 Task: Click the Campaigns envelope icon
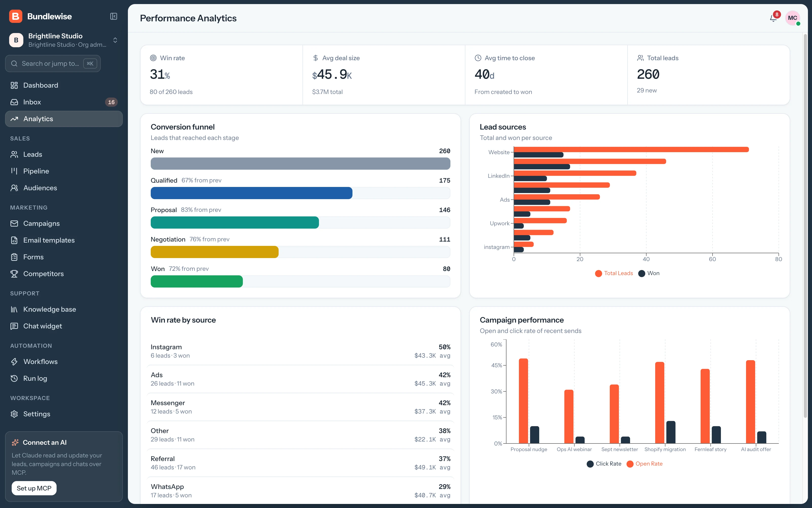tap(14, 224)
